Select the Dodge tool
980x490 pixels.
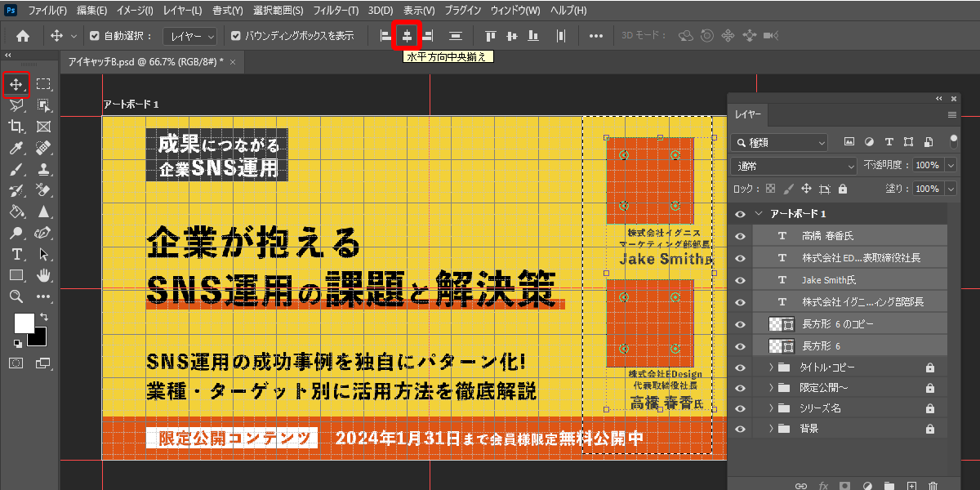16,233
